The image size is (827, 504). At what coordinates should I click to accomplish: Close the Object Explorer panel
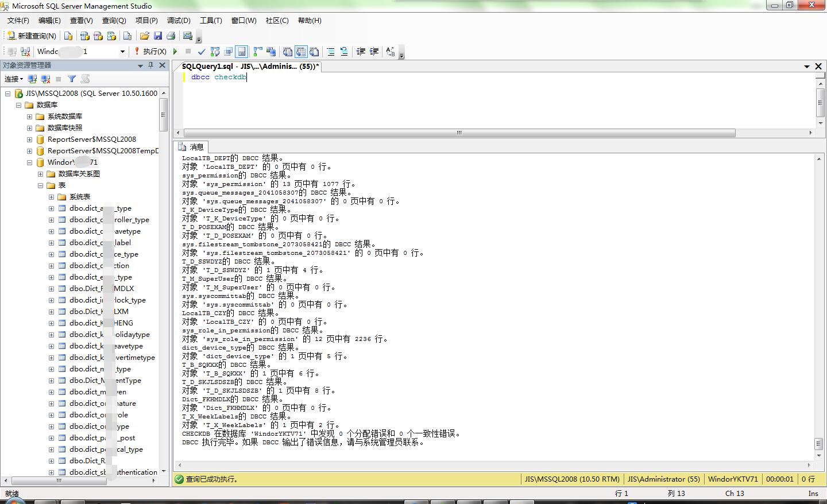tap(162, 65)
